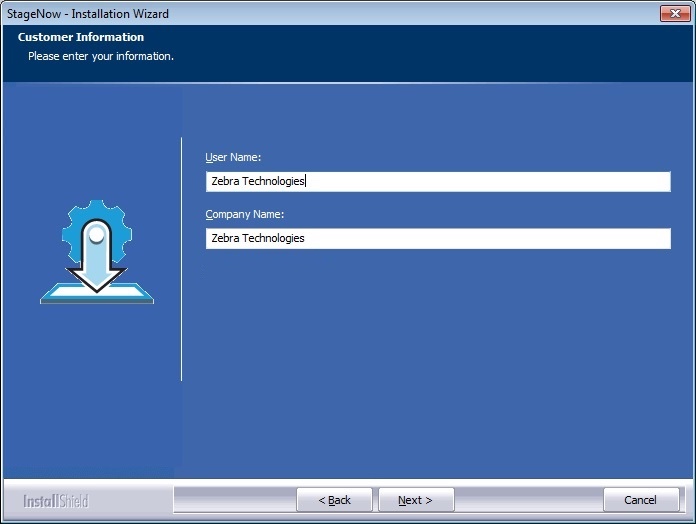Focus the User Name text field

tap(438, 181)
